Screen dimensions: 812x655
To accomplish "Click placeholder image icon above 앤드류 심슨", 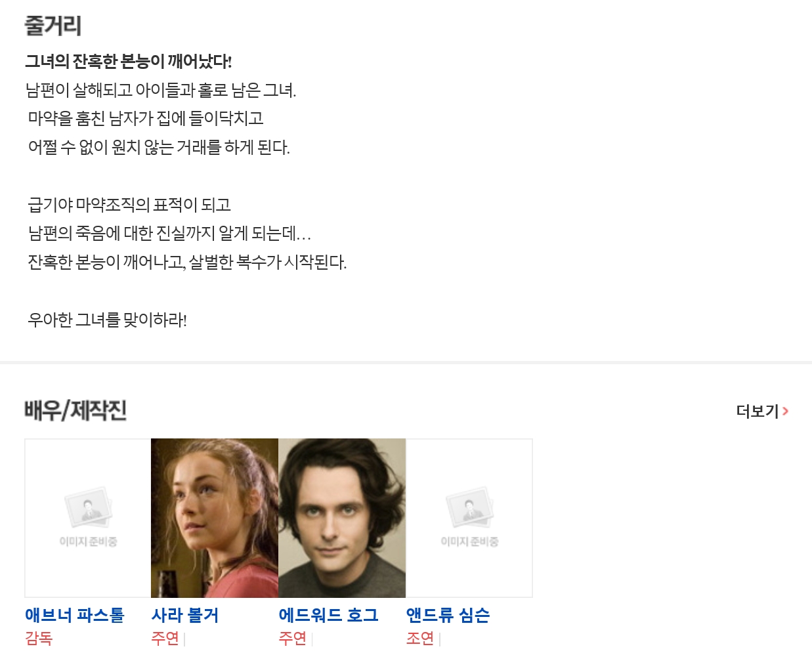I will [469, 507].
